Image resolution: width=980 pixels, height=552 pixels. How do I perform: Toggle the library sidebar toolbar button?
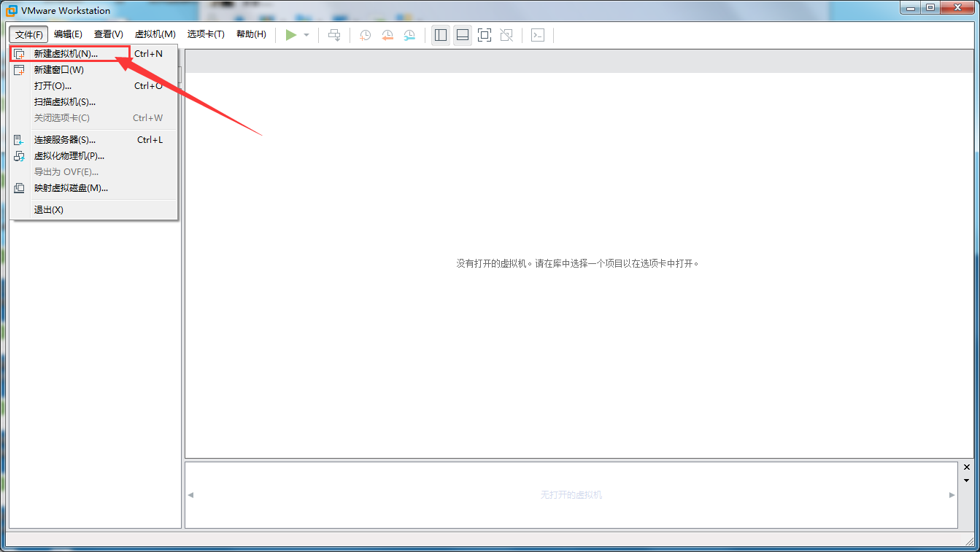441,35
